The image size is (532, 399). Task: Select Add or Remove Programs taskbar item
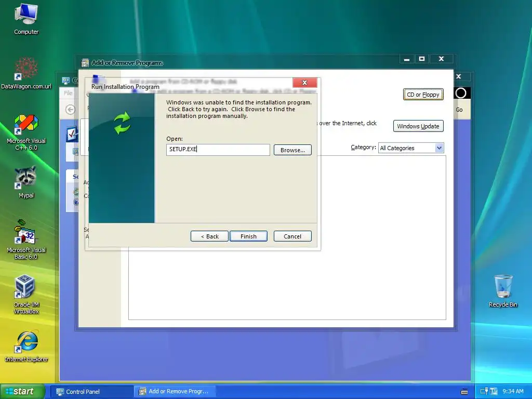point(175,392)
